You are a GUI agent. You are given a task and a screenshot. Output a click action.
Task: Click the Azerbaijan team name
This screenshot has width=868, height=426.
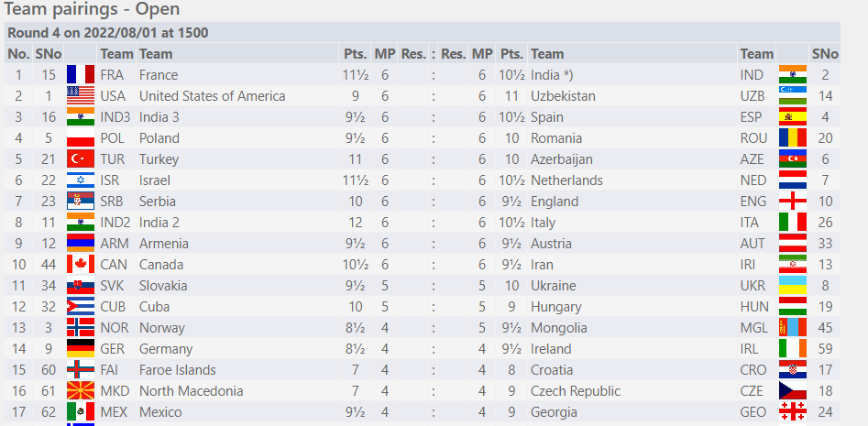(x=562, y=159)
